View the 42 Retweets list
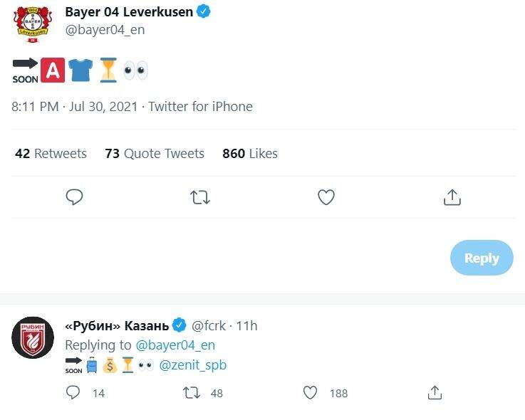Viewport: 525px width, 420px height. pos(51,154)
